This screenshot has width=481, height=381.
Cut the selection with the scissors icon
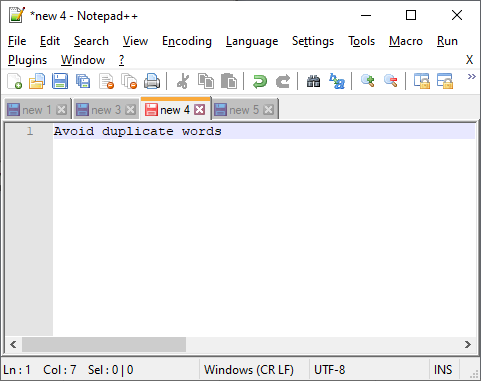point(183,81)
